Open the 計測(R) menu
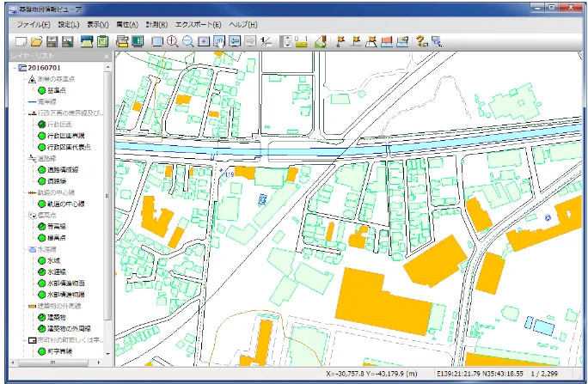This screenshot has height=384, width=588. [x=156, y=24]
